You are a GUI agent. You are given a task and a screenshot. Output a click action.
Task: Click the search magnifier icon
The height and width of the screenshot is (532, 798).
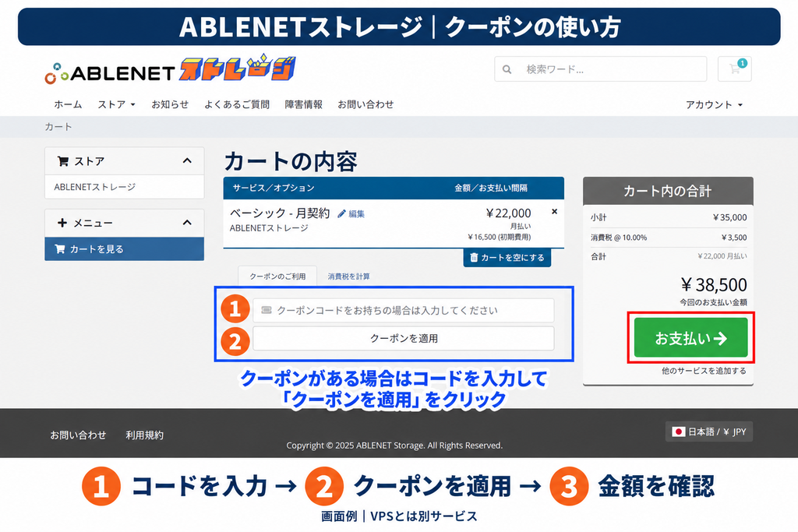[507, 69]
